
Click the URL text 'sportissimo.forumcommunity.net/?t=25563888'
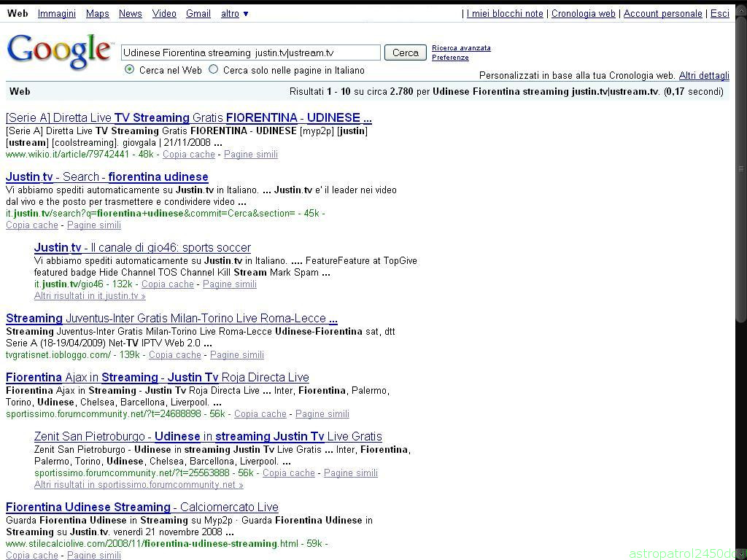tap(132, 472)
